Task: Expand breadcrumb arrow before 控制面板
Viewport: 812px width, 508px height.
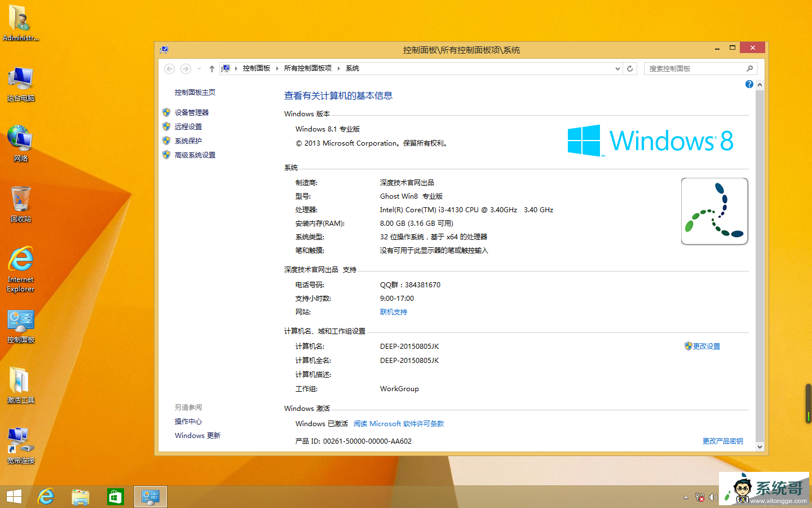Action: coord(236,68)
